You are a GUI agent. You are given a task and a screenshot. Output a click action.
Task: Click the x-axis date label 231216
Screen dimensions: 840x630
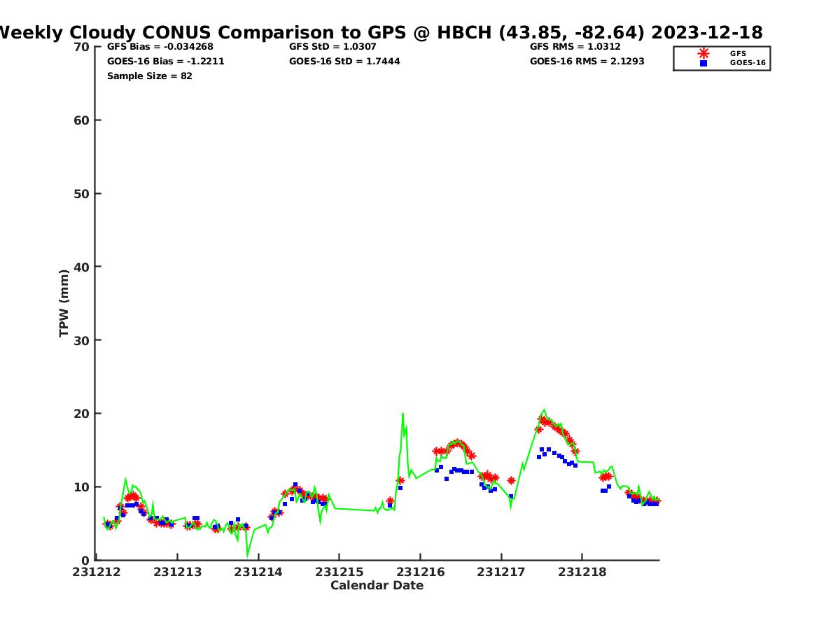click(420, 572)
